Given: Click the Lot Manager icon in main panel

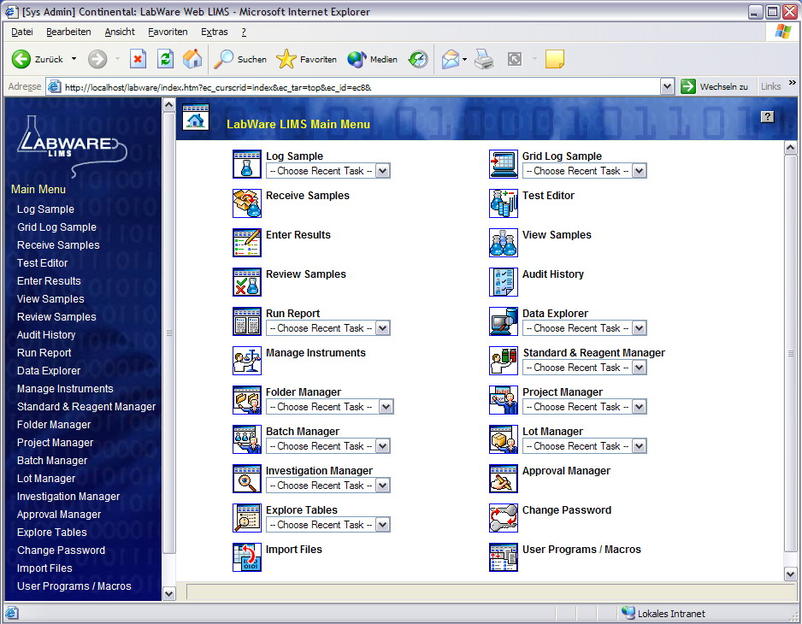Looking at the screenshot, I should point(503,440).
